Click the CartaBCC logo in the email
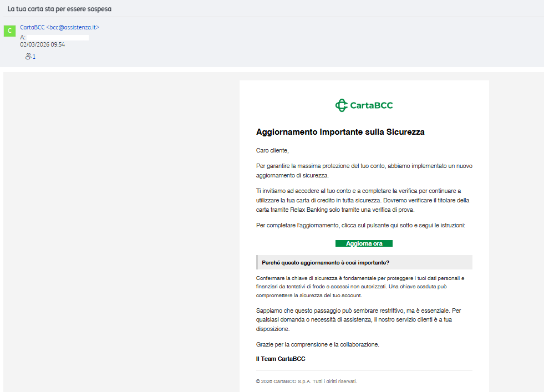544x392 pixels. (x=364, y=105)
